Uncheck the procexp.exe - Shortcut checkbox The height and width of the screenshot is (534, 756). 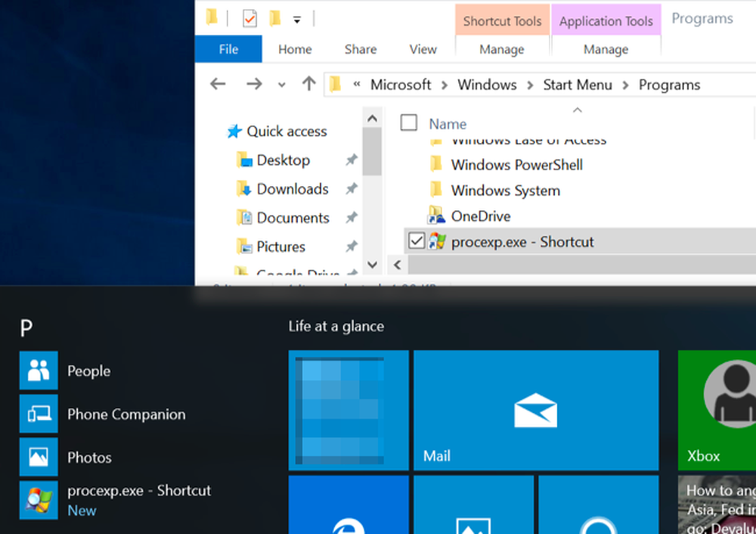pos(417,241)
